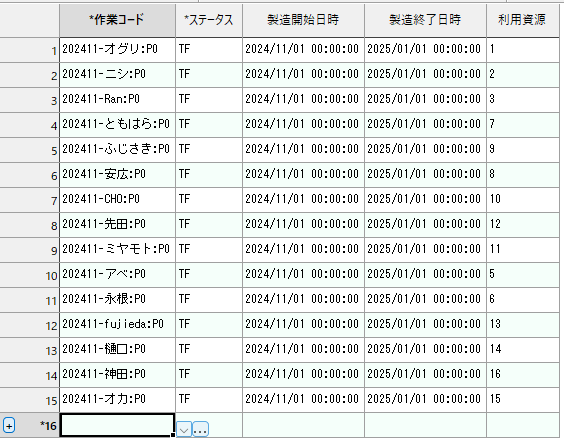Click the empty 利用資源 cell in row 16

pos(523,425)
